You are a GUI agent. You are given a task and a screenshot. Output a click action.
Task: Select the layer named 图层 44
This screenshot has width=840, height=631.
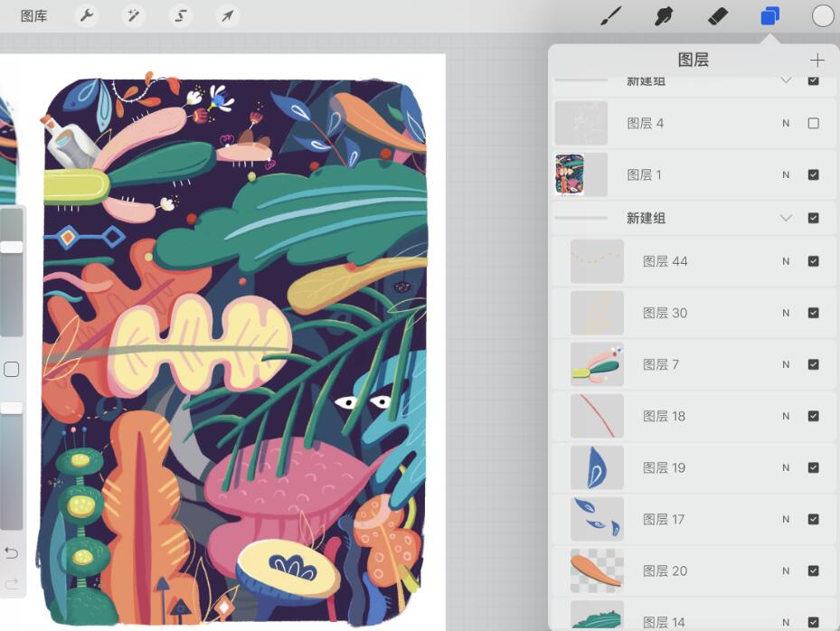pos(665,261)
